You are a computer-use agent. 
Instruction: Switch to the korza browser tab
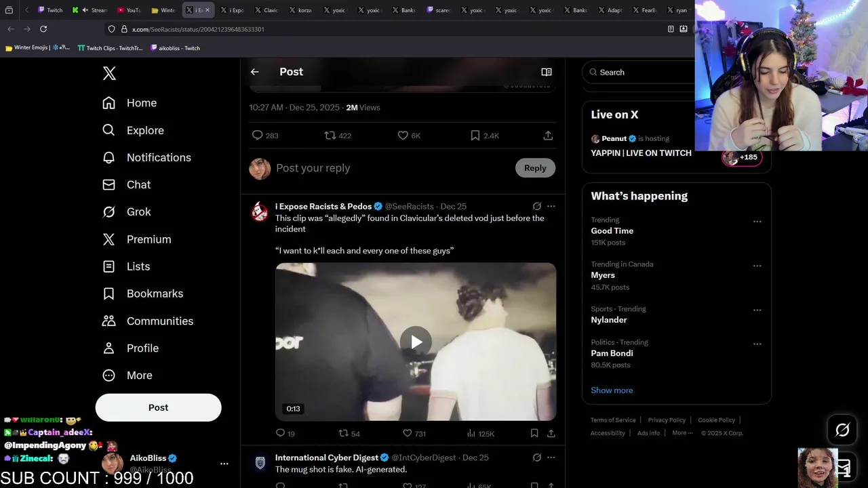(300, 10)
